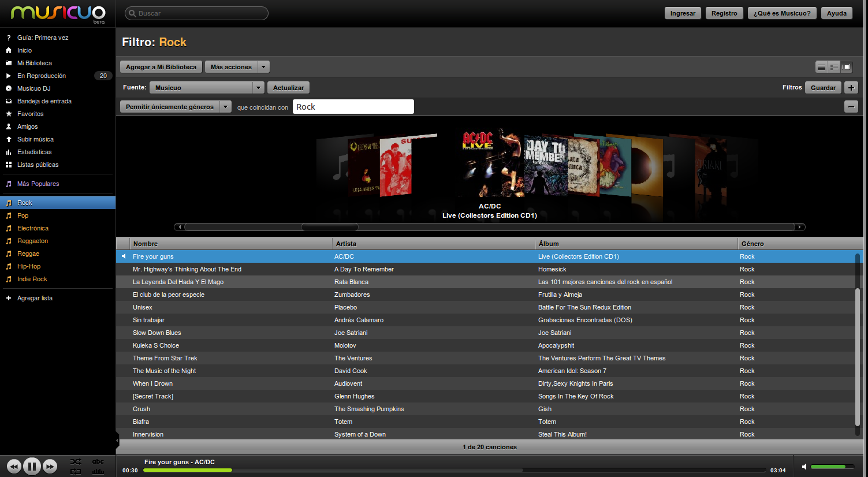Add a new filter with plus button
This screenshot has height=477, width=868.
(x=851, y=88)
